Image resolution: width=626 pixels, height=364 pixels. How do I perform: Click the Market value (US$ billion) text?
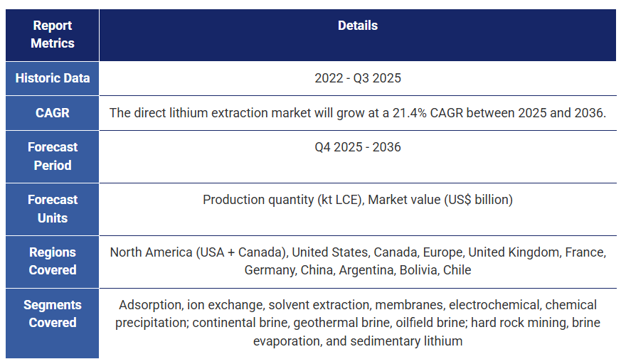440,200
